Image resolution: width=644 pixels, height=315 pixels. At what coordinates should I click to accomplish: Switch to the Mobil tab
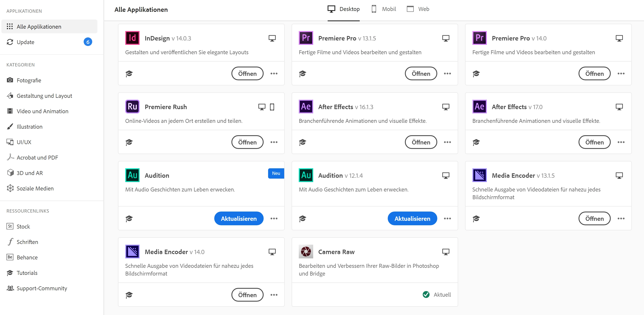(384, 9)
